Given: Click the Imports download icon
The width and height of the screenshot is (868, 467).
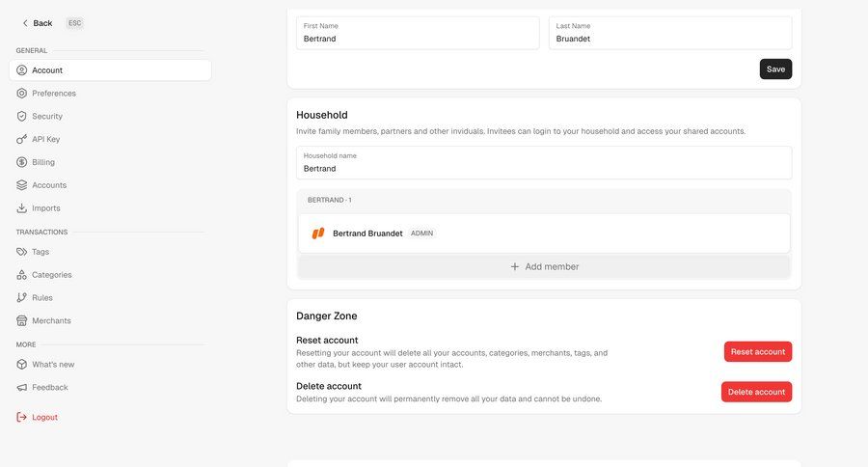Looking at the screenshot, I should click(21, 208).
